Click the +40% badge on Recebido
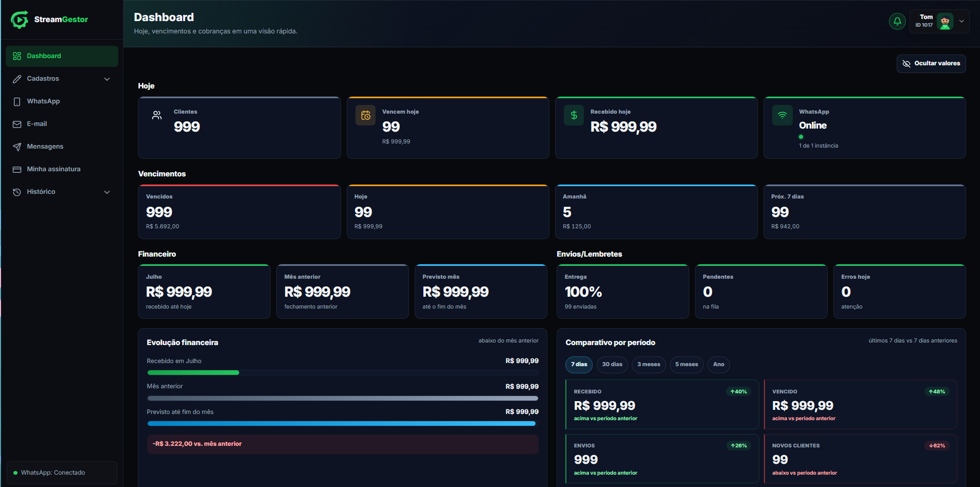This screenshot has height=487, width=980. click(739, 392)
